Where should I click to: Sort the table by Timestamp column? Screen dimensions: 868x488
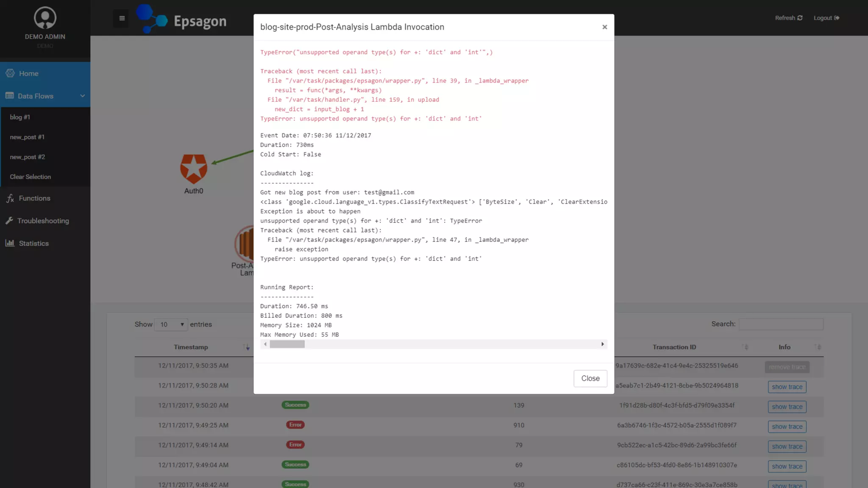click(x=191, y=347)
